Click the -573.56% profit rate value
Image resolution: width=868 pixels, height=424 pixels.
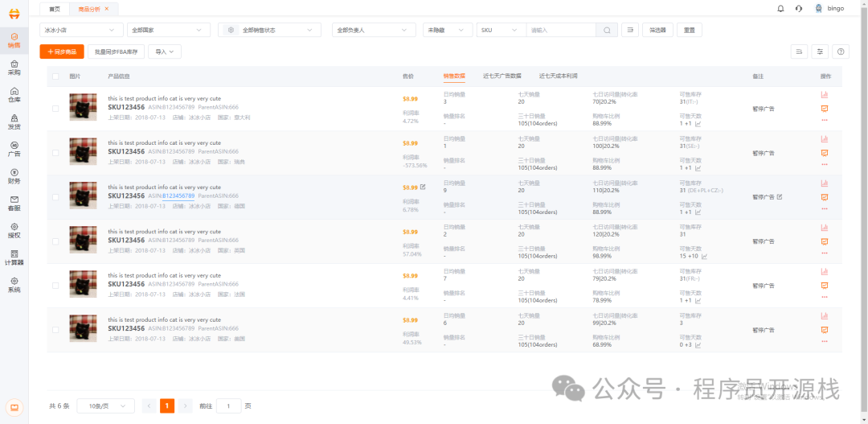[416, 165]
